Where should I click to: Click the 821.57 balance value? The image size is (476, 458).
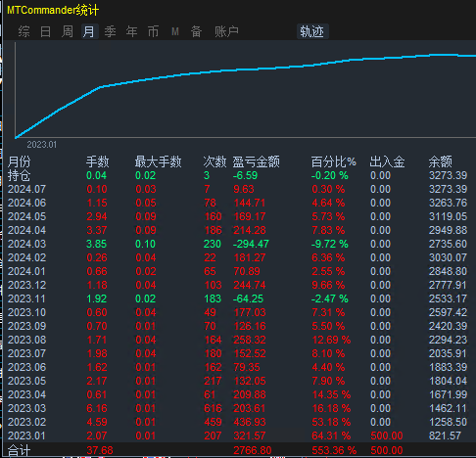(x=445, y=435)
